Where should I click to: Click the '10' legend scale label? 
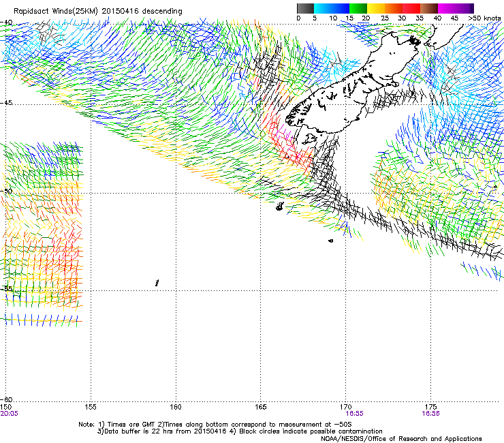click(333, 18)
